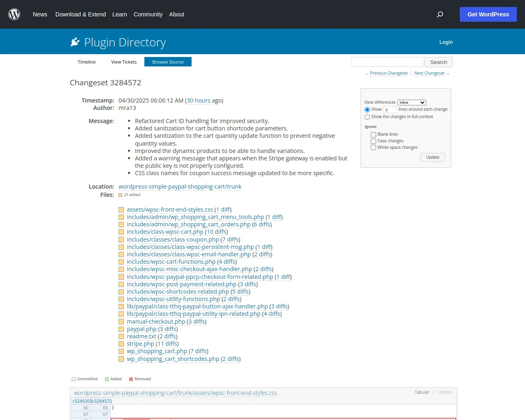Click file icon beside paypal.php

click(121, 329)
